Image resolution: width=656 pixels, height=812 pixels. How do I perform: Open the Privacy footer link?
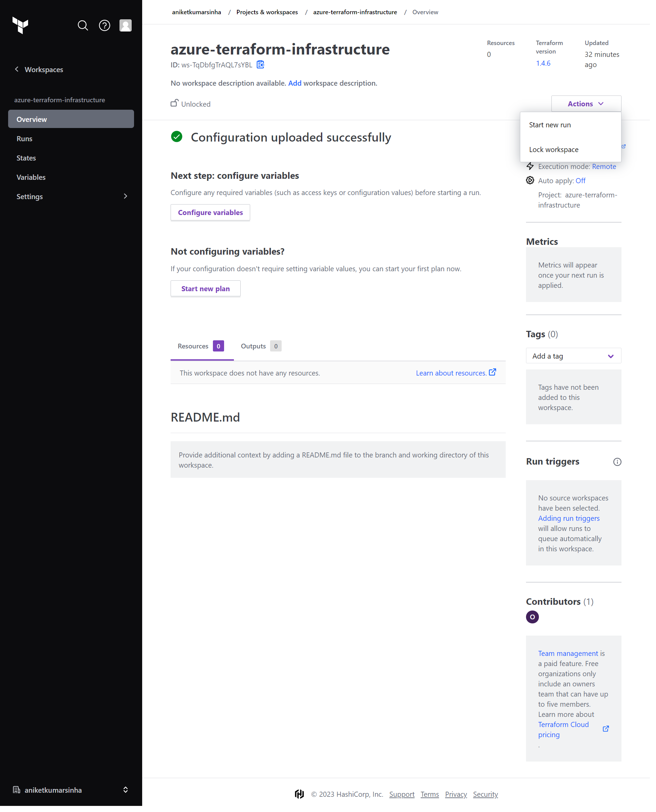click(x=460, y=802)
